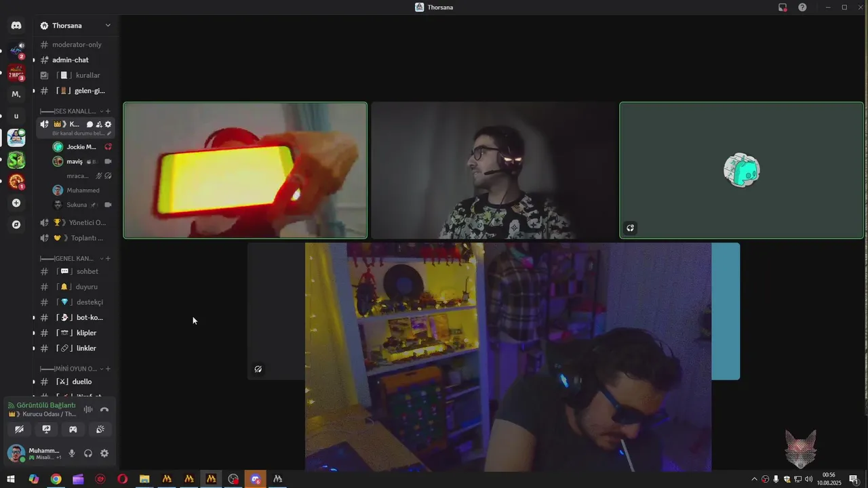Collapse GENEL KAN category chevron
Screen dimensions: 868x488
[102, 258]
